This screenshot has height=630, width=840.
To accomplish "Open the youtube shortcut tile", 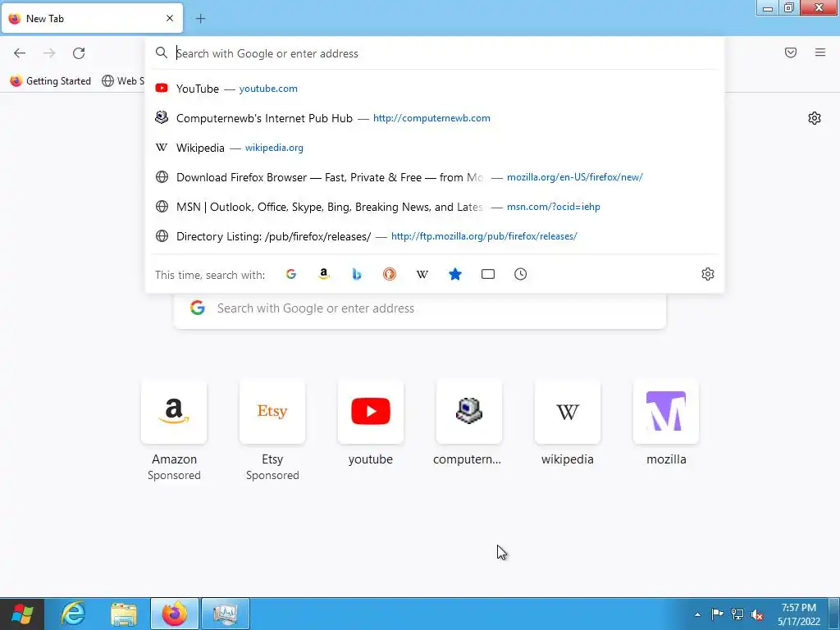I will [x=371, y=412].
